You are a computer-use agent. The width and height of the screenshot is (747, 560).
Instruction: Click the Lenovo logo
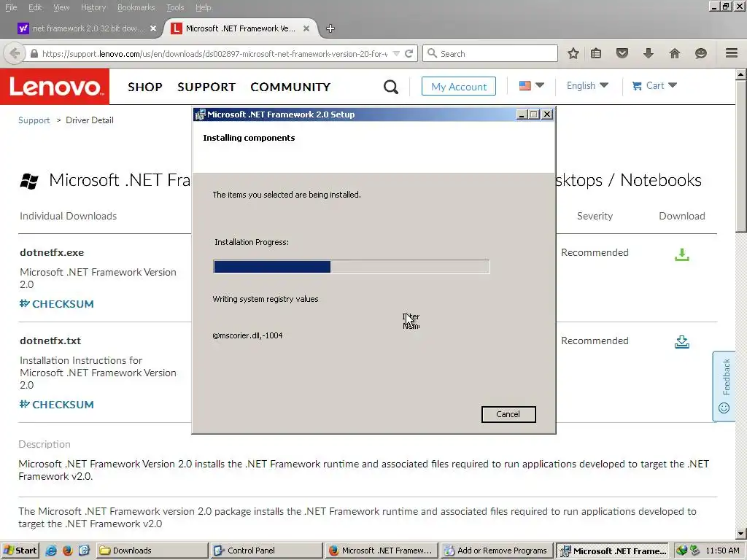(55, 87)
